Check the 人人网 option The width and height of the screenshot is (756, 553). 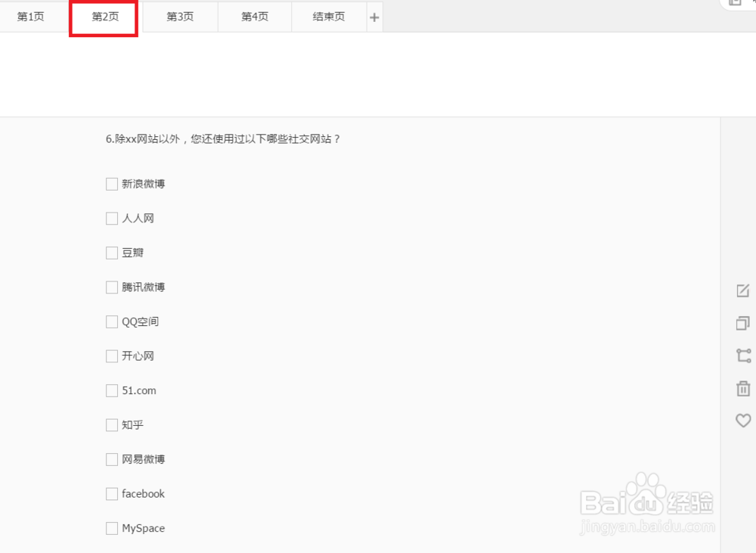[x=111, y=218]
